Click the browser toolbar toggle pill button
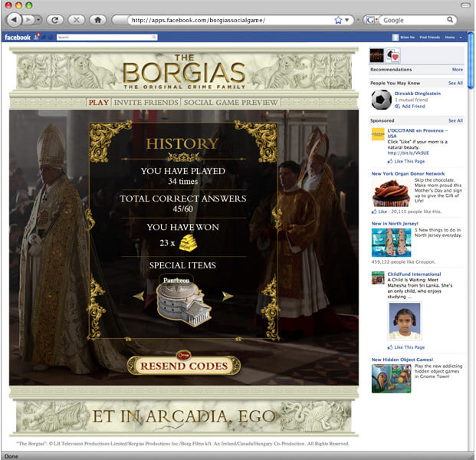476x460 pixels. (465, 5)
